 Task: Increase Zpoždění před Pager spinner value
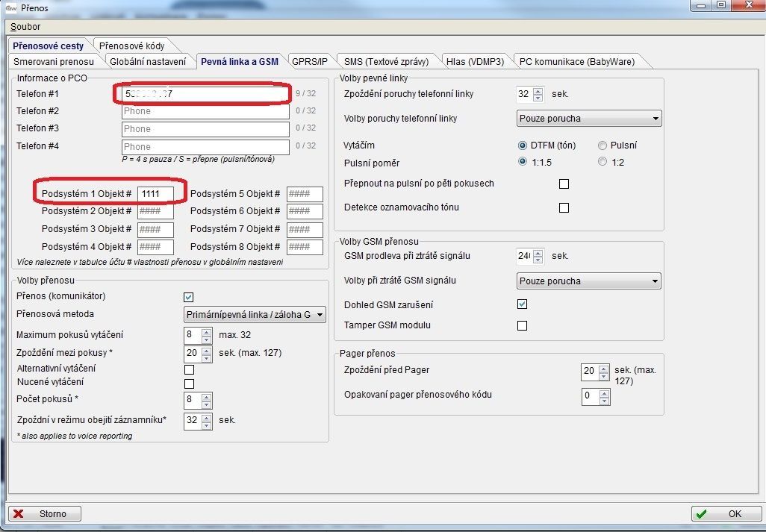pos(604,367)
